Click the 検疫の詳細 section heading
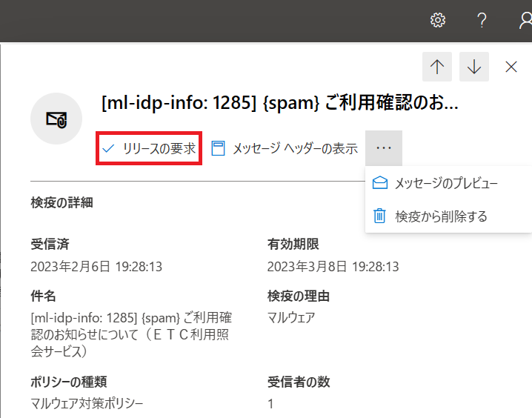 (61, 202)
